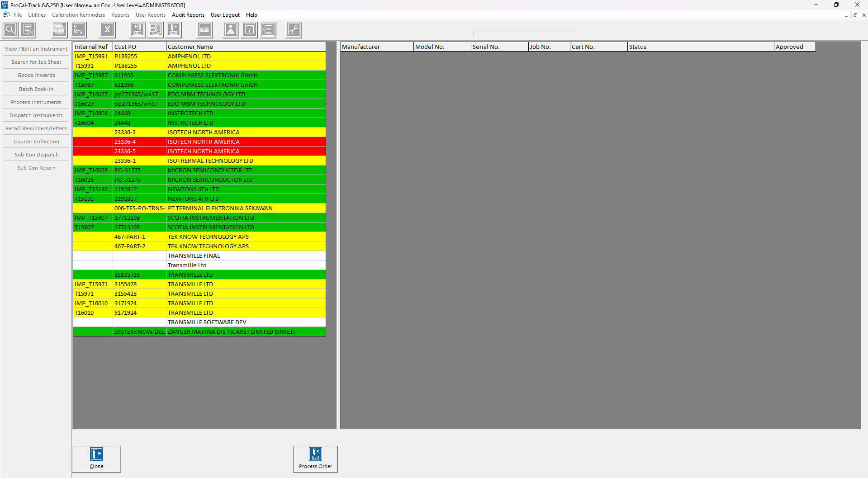Click the person silhouette toolbar icon
This screenshot has width=868, height=478.
click(231, 30)
